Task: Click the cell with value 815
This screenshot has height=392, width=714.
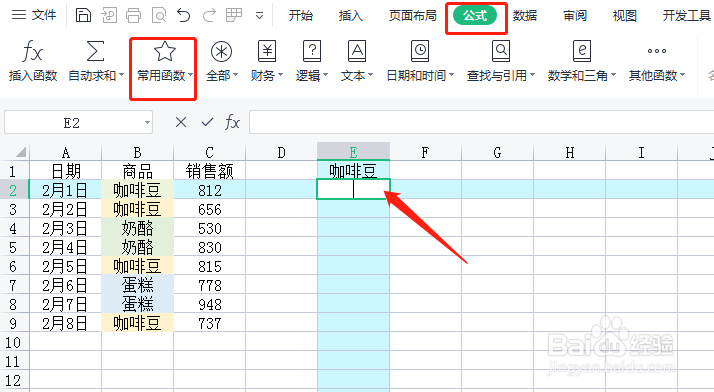Action: pyautogui.click(x=209, y=266)
